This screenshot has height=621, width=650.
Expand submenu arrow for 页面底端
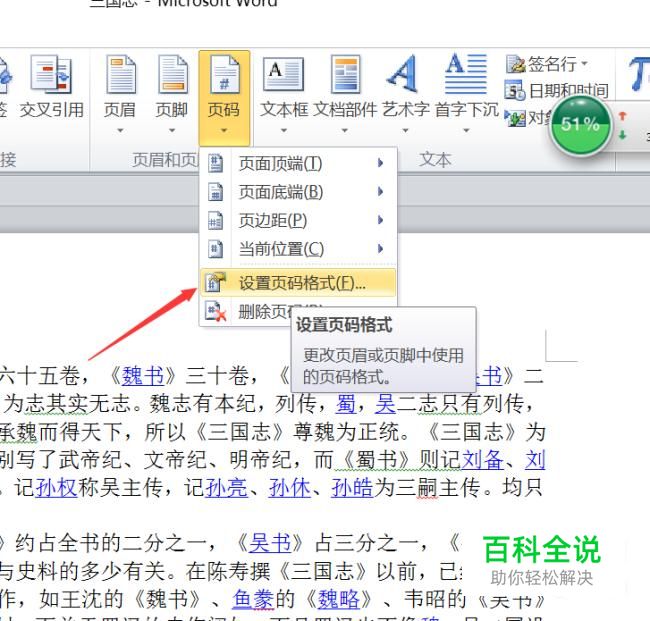coord(380,192)
